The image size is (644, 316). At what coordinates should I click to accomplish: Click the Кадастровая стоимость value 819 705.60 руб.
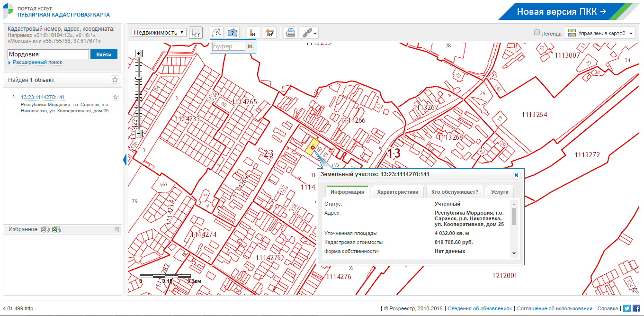tap(454, 242)
